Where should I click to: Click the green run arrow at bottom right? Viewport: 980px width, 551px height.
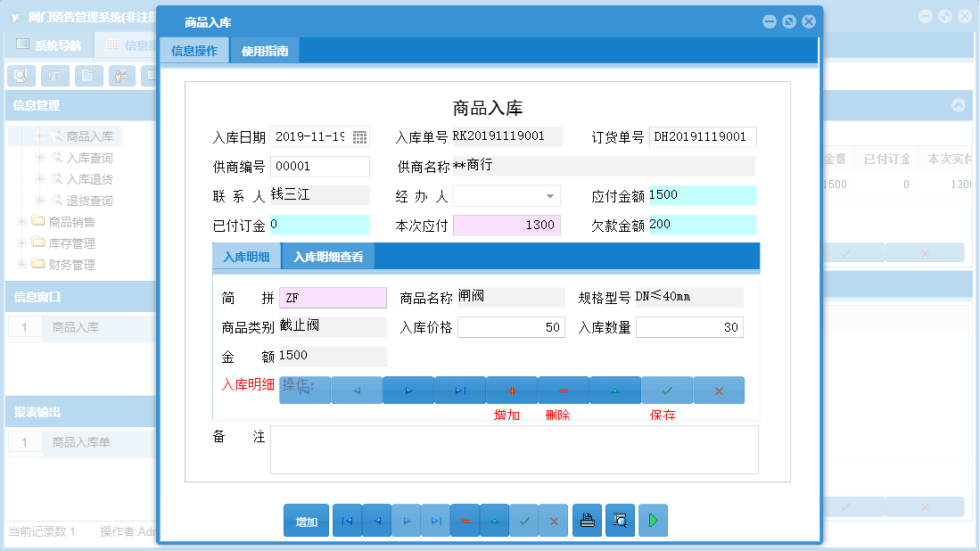(x=653, y=520)
